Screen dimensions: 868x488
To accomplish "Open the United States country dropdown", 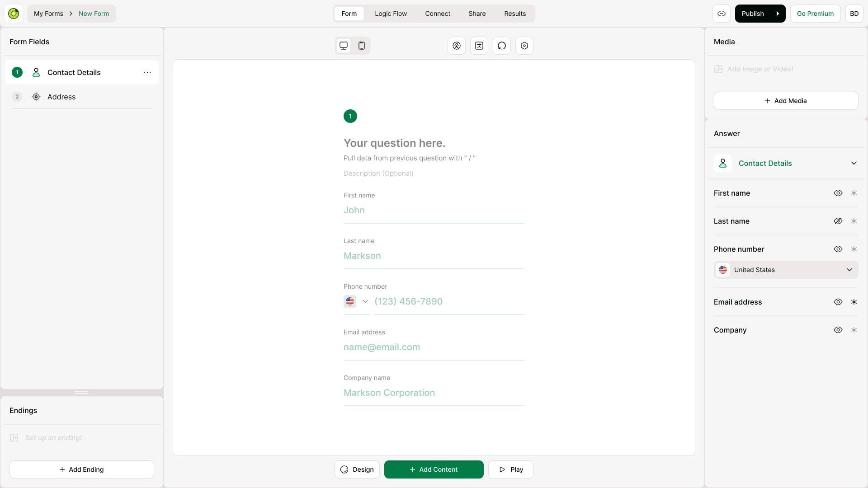I will click(785, 270).
